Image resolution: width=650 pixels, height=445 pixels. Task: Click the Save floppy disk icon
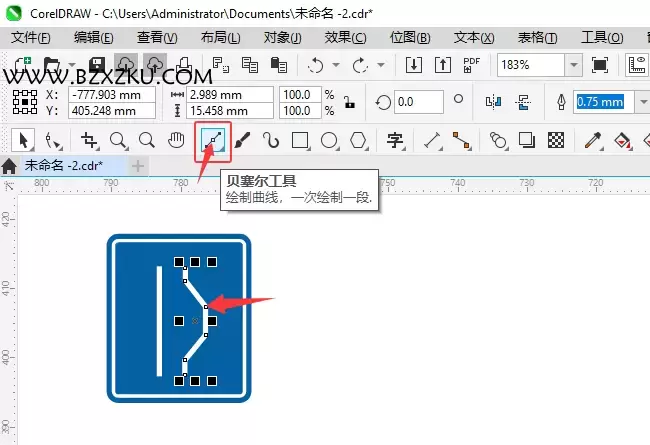point(97,65)
